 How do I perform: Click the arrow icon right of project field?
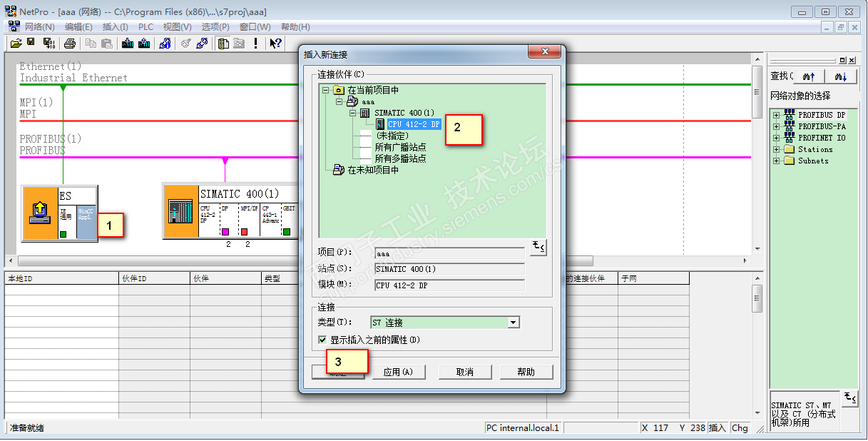coord(538,248)
